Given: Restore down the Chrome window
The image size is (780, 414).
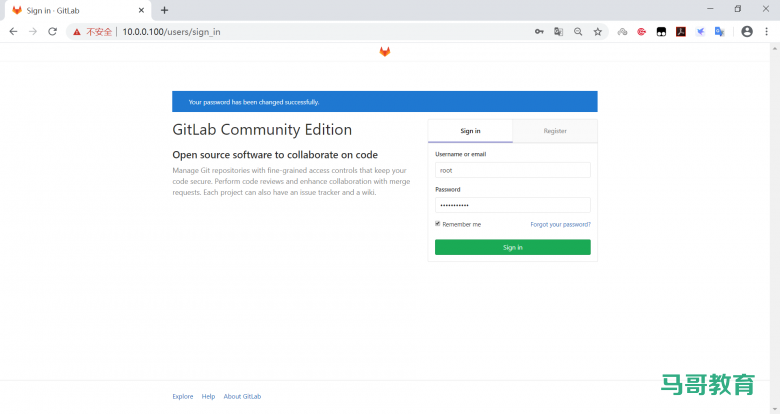Looking at the screenshot, I should click(738, 9).
